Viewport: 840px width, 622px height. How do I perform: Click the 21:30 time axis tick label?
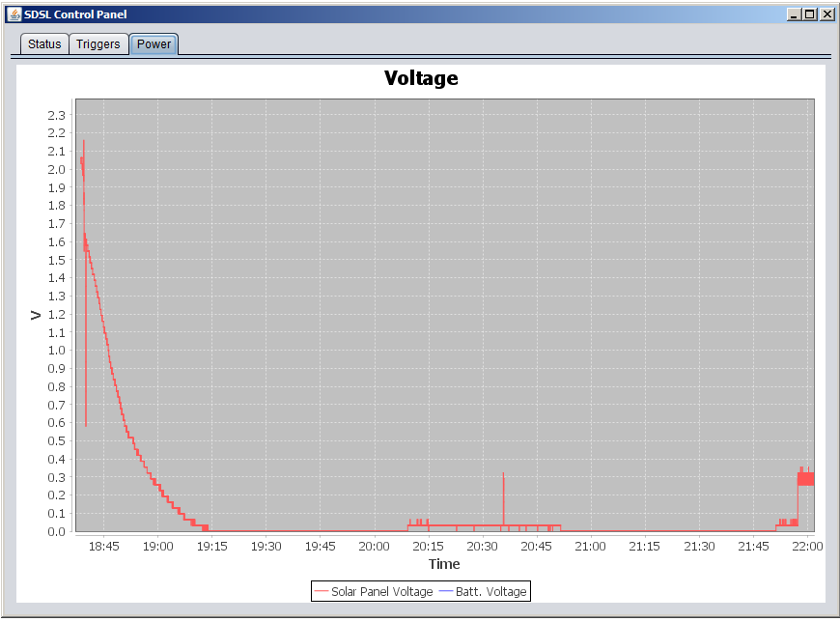click(x=700, y=547)
